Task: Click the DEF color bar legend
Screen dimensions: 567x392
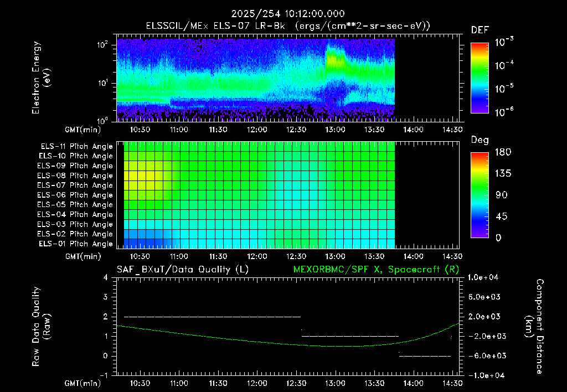Action: tap(480, 78)
